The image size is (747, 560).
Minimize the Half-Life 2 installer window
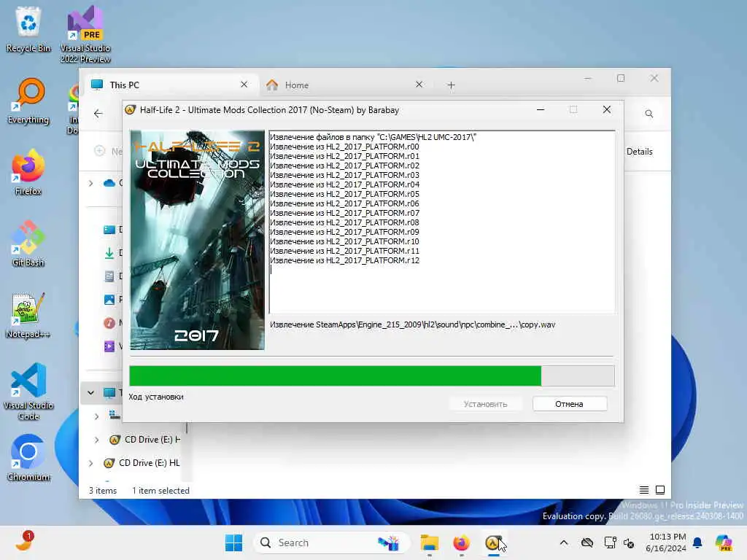tap(541, 109)
